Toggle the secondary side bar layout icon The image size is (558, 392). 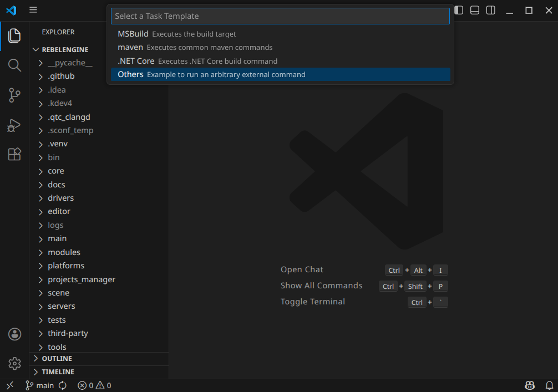click(491, 10)
